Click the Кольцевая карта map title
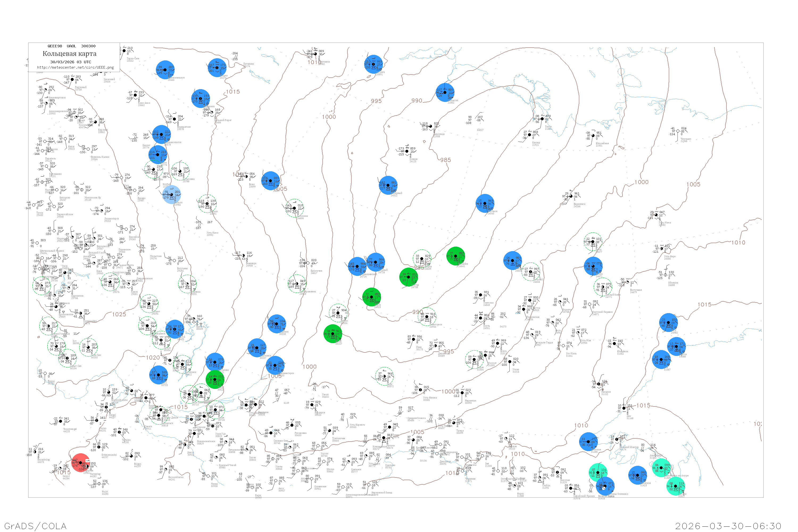This screenshot has height=532, width=798. coord(69,54)
